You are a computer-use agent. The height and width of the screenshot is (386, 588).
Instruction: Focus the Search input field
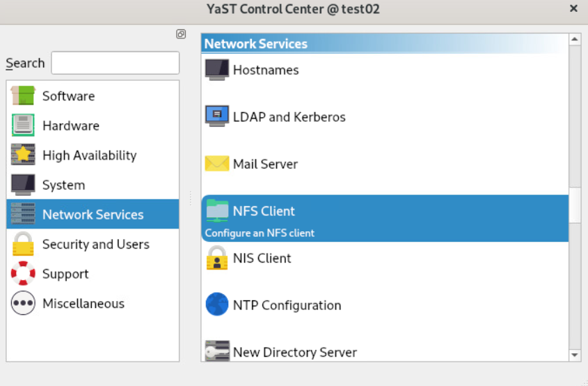115,63
